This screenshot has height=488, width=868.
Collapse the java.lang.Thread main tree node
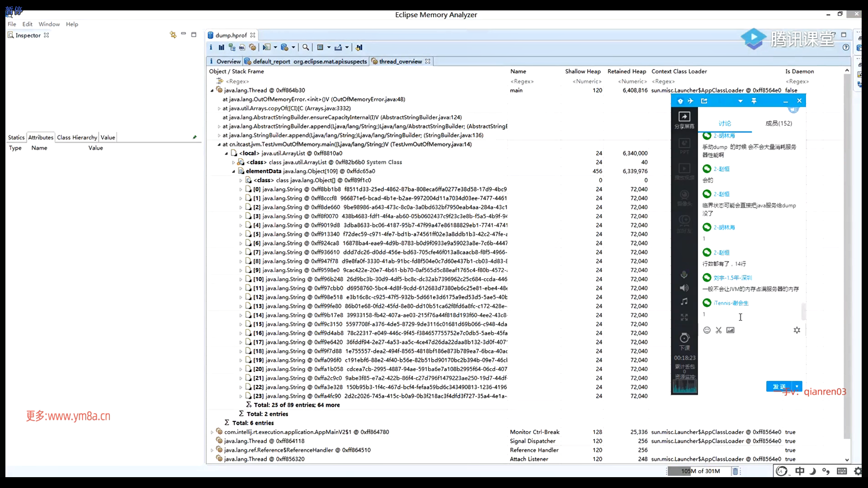212,90
